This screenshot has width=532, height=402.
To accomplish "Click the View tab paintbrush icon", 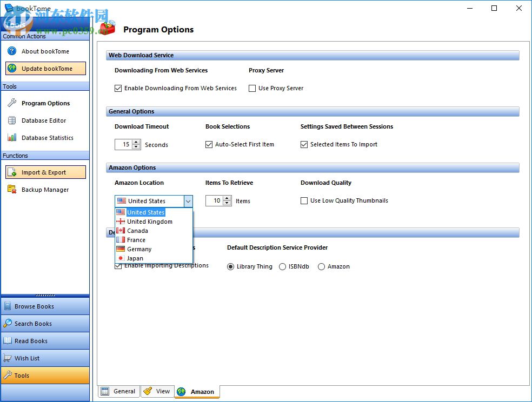I will (x=148, y=391).
